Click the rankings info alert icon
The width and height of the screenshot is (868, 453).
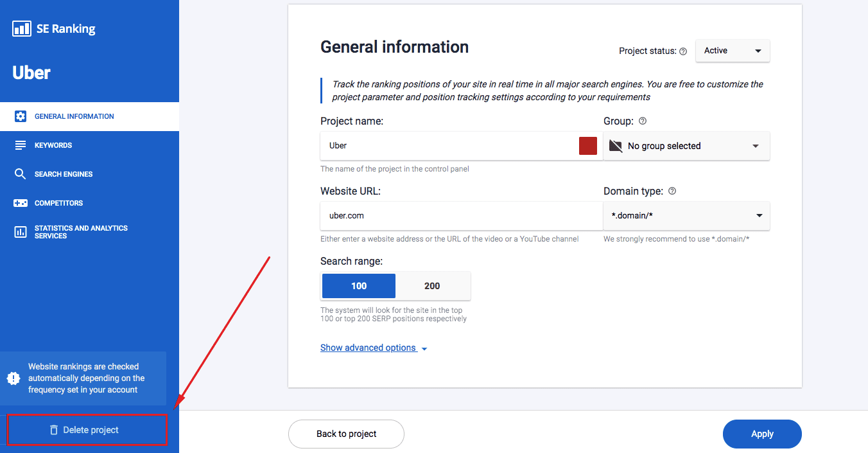(x=13, y=378)
